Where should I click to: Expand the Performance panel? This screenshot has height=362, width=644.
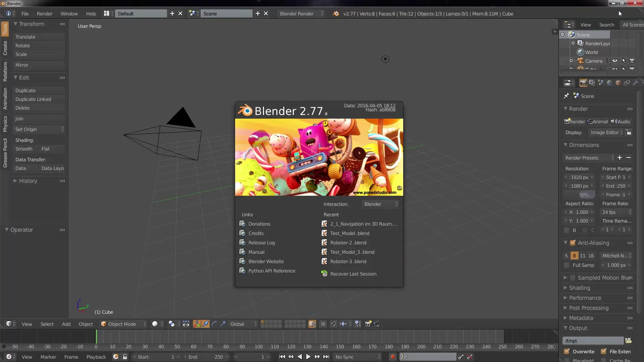coord(585,298)
